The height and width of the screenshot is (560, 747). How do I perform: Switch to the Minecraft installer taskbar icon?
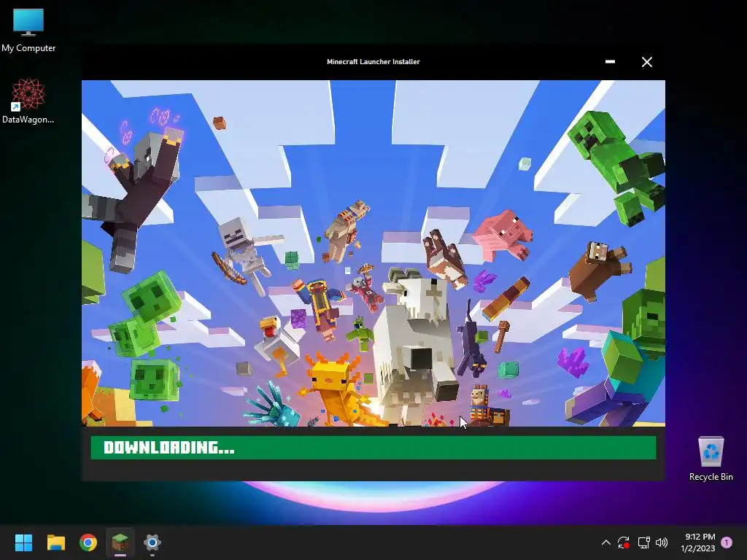pos(120,542)
